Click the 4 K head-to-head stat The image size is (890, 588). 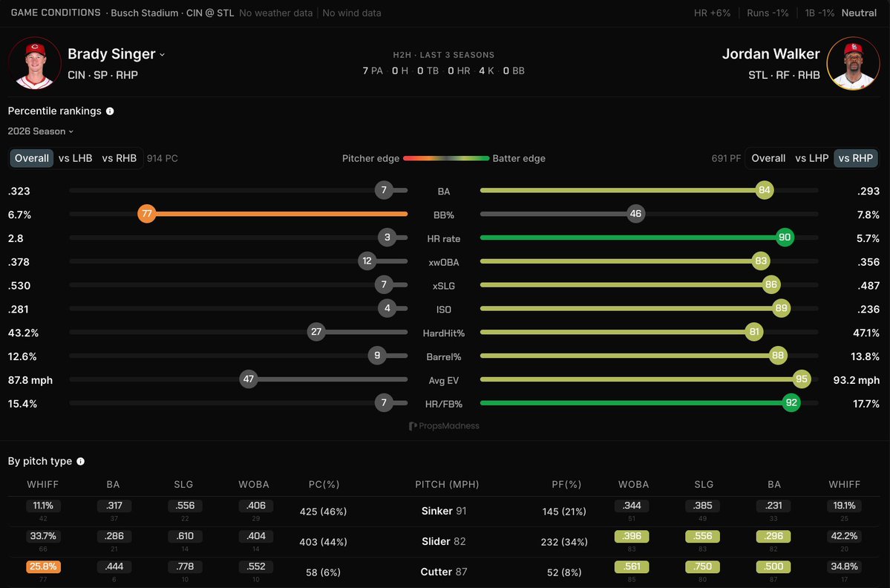486,71
